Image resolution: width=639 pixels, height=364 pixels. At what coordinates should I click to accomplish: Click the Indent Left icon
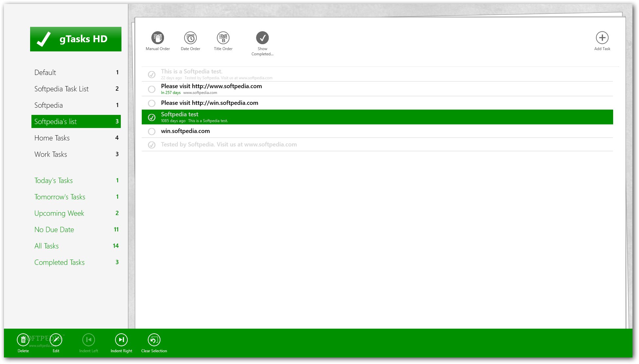88,340
